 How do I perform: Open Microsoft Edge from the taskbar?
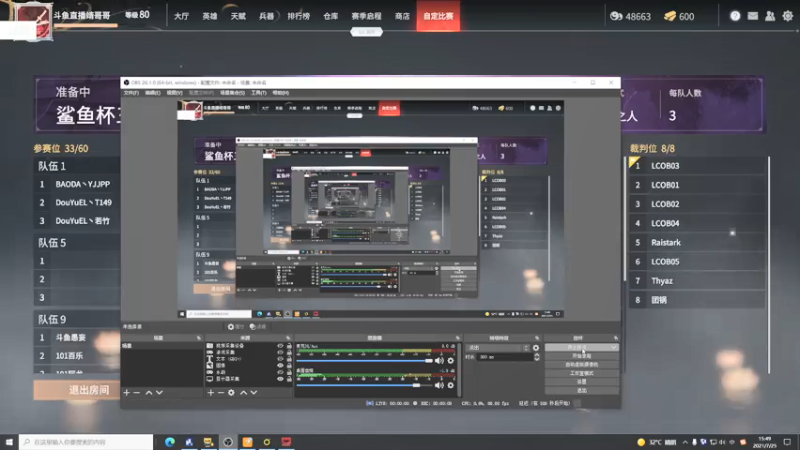[x=169, y=442]
